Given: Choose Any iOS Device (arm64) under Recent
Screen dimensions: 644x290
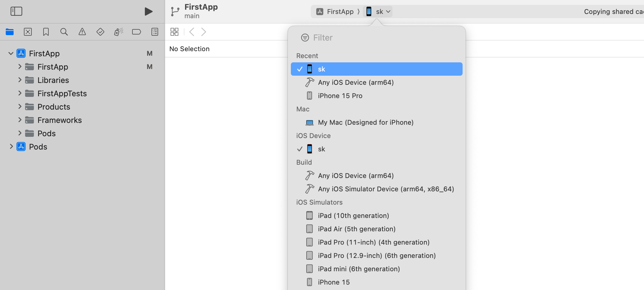Looking at the screenshot, I should tap(377, 82).
